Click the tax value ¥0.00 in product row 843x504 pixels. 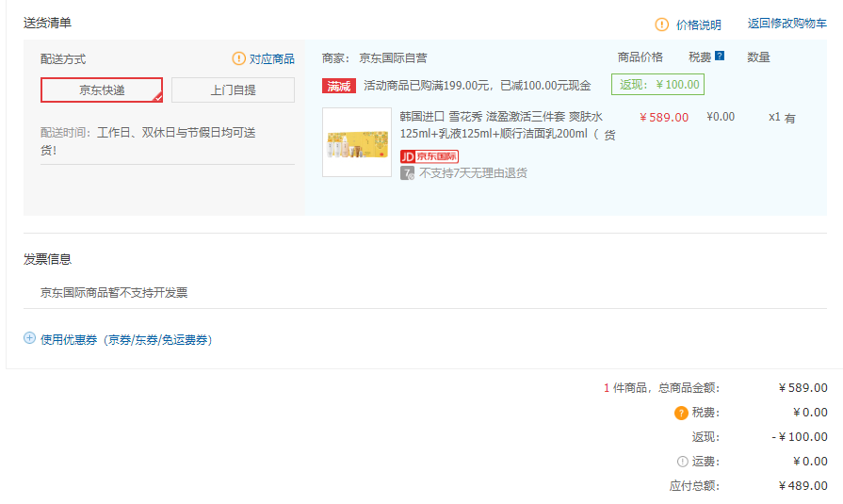click(x=721, y=117)
